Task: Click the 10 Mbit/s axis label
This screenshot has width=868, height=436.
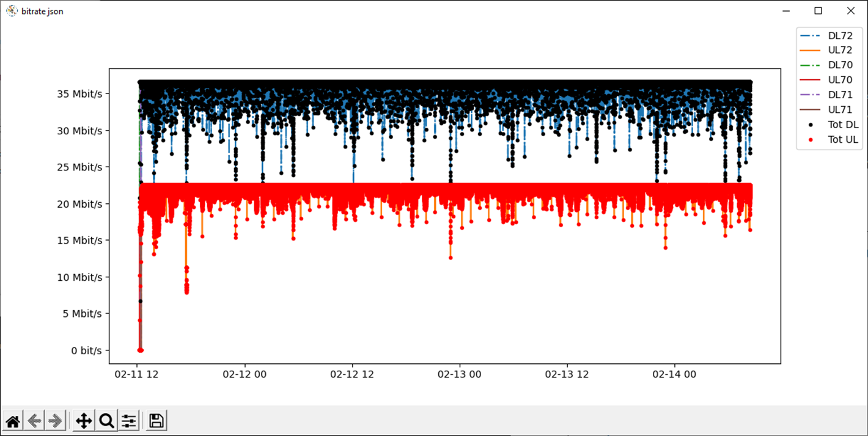Action: coord(79,277)
